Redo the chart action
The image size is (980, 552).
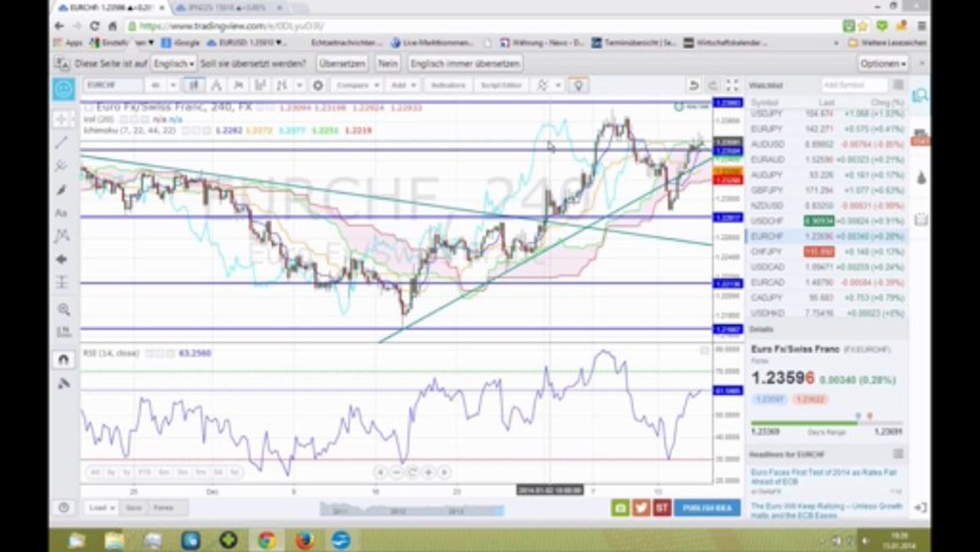point(712,85)
